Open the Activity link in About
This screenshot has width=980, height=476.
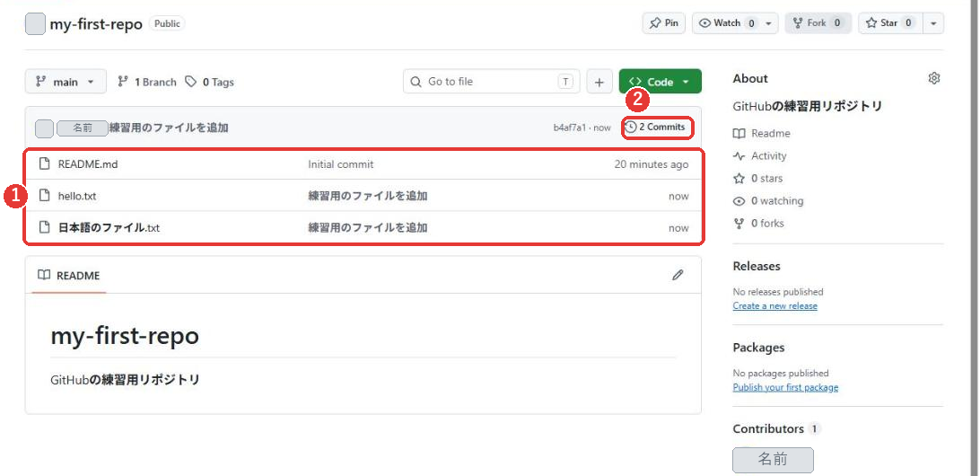pos(760,155)
